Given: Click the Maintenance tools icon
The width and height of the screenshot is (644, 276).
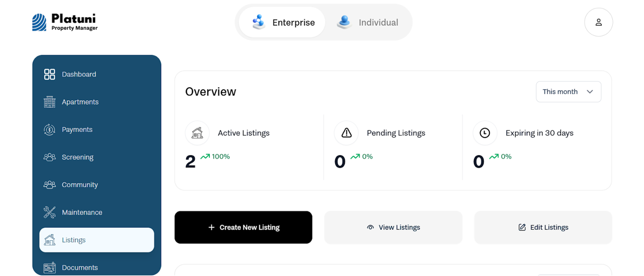Looking at the screenshot, I should coord(49,213).
